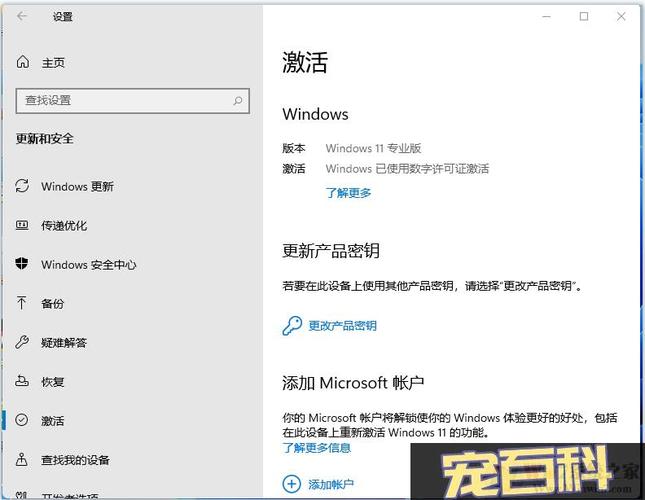
Task: Open 备份 backup settings
Action: tap(53, 304)
